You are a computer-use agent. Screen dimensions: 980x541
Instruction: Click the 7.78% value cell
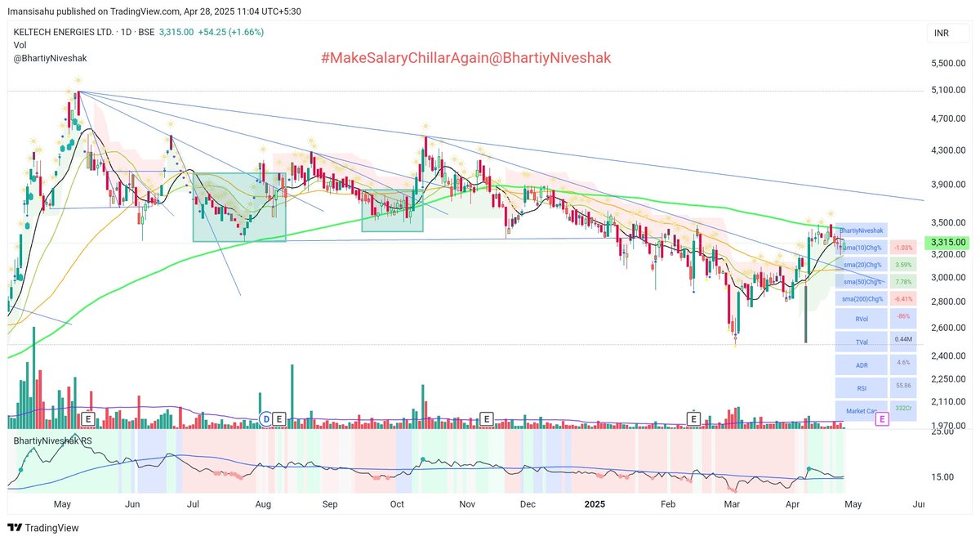click(x=903, y=282)
